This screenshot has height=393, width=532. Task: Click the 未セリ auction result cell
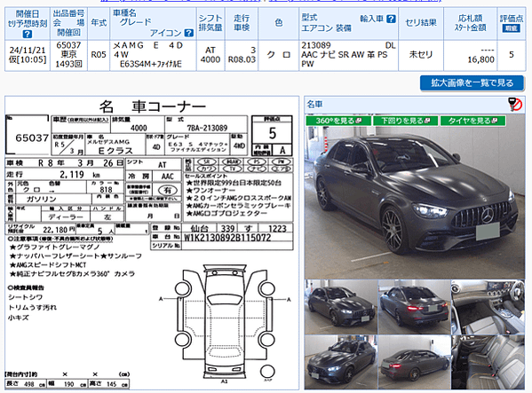point(421,54)
